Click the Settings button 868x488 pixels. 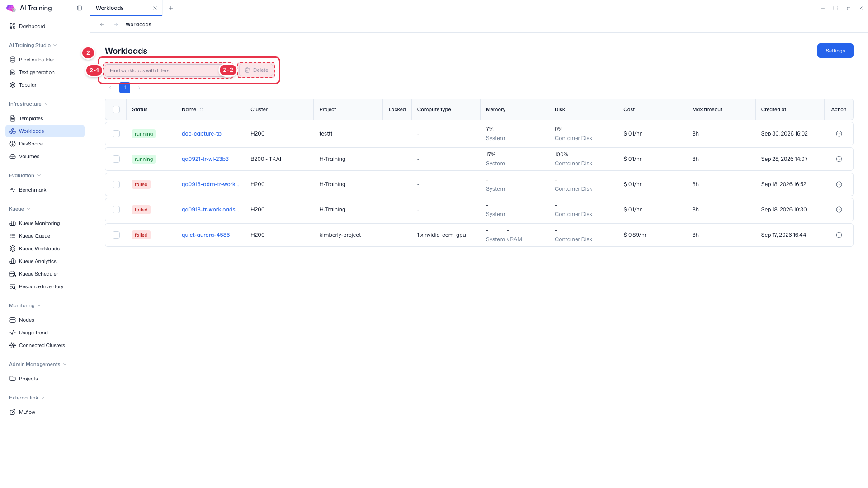click(835, 51)
